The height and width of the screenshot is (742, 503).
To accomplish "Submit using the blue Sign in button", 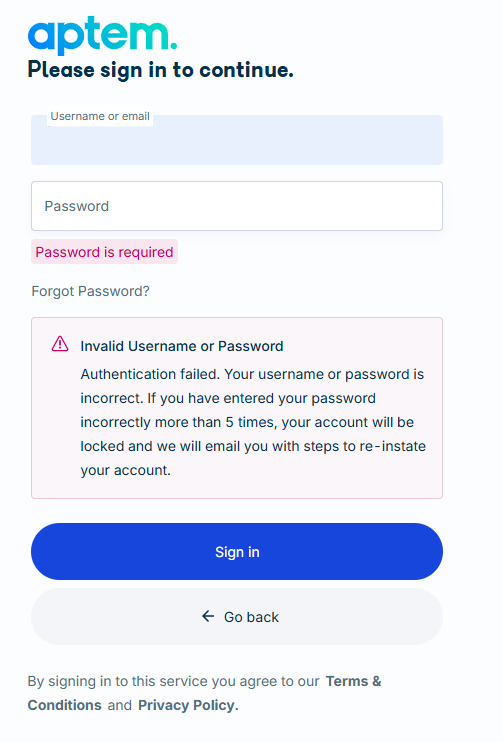I will [x=237, y=551].
